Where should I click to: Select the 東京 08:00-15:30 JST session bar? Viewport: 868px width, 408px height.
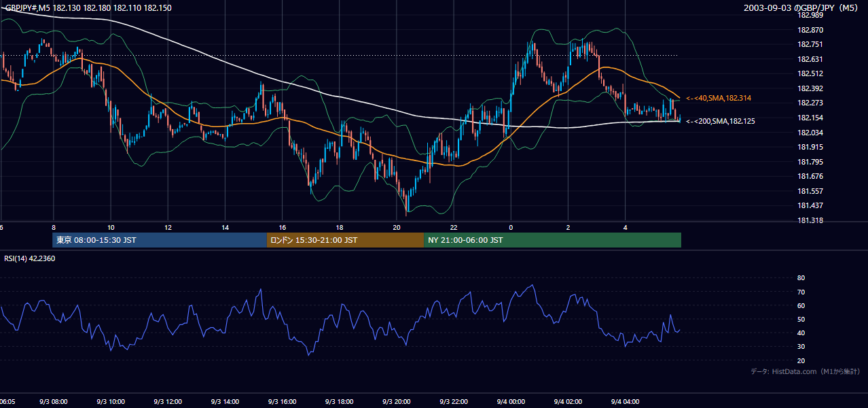pos(160,240)
